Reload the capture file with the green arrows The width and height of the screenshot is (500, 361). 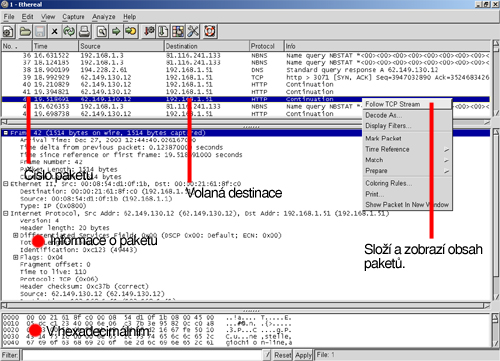(x=69, y=32)
